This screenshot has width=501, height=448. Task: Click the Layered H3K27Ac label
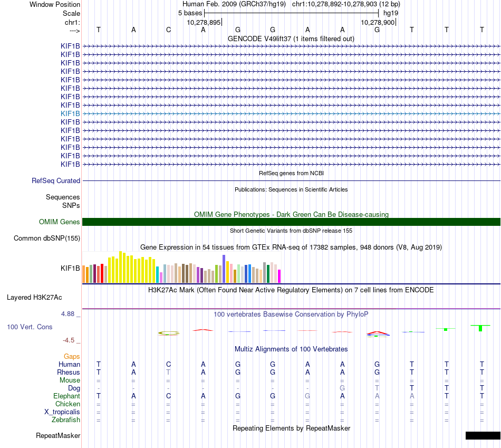(x=34, y=298)
